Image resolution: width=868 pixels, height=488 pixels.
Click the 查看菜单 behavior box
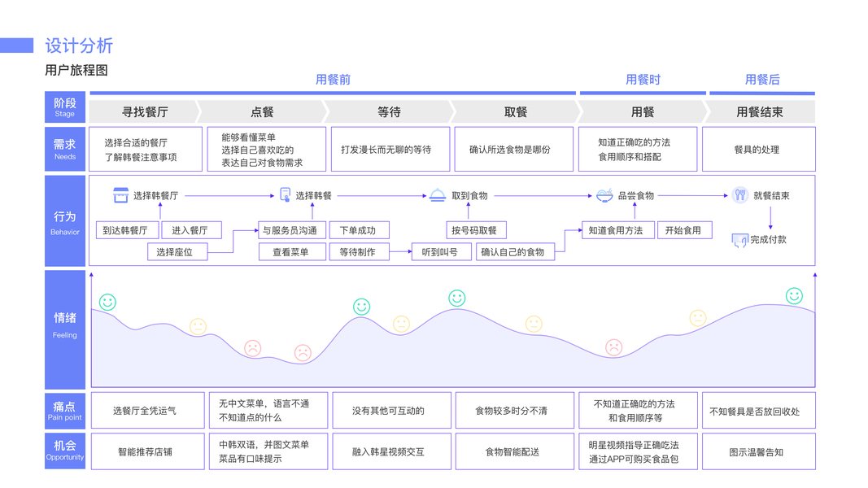pyautogui.click(x=292, y=252)
